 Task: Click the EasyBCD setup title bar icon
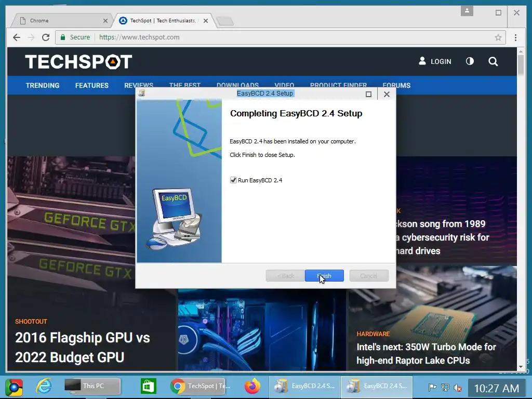(141, 93)
